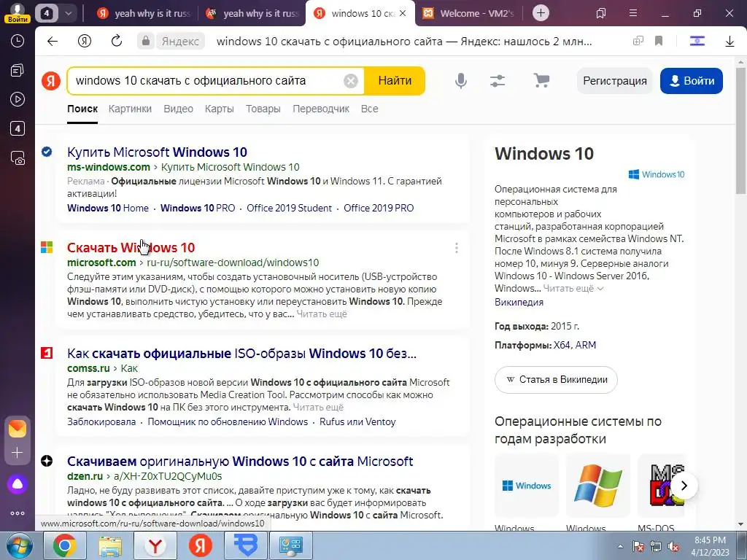
Task: Expand the tab group dropdown arrow
Action: pyautogui.click(x=68, y=13)
